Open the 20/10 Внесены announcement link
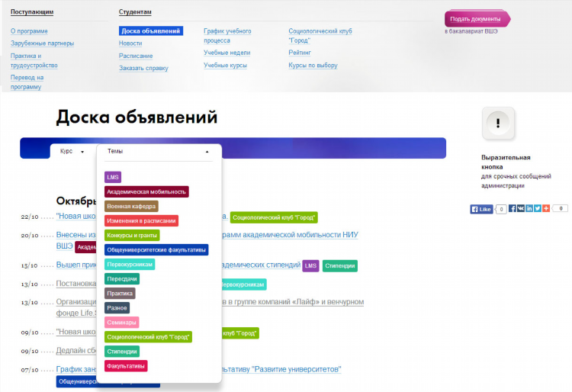 tap(76, 235)
